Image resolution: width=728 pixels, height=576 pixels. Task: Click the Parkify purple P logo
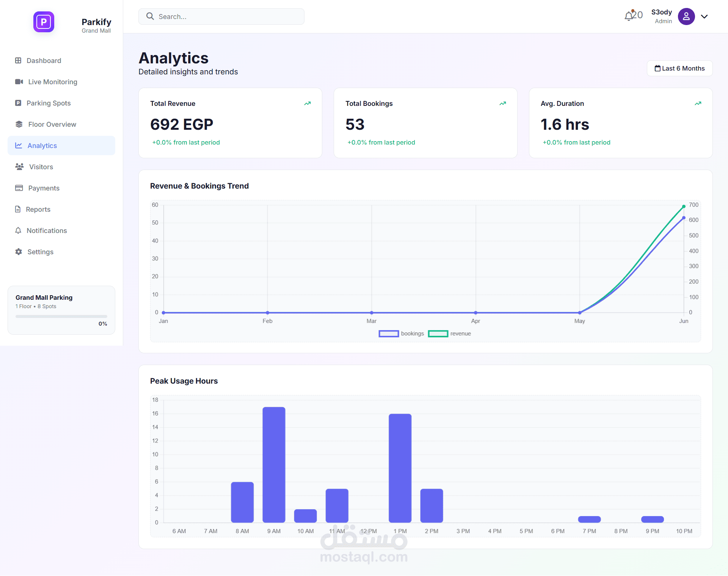pyautogui.click(x=44, y=22)
